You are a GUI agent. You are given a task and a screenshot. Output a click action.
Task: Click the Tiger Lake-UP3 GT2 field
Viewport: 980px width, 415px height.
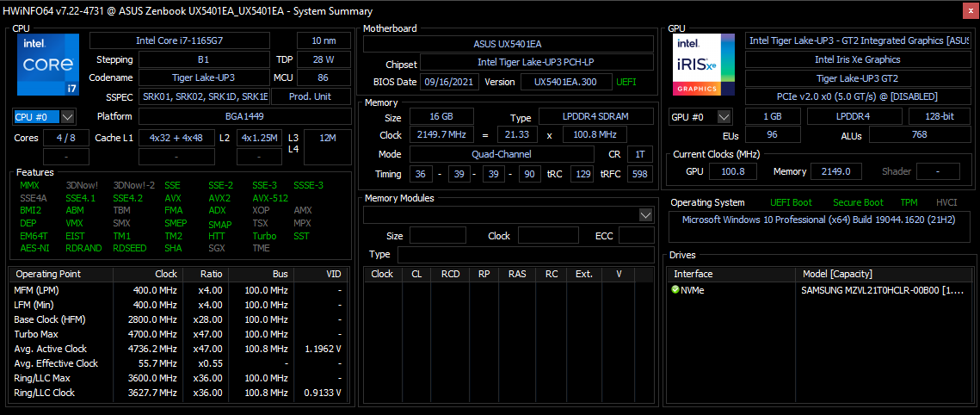tap(858, 78)
